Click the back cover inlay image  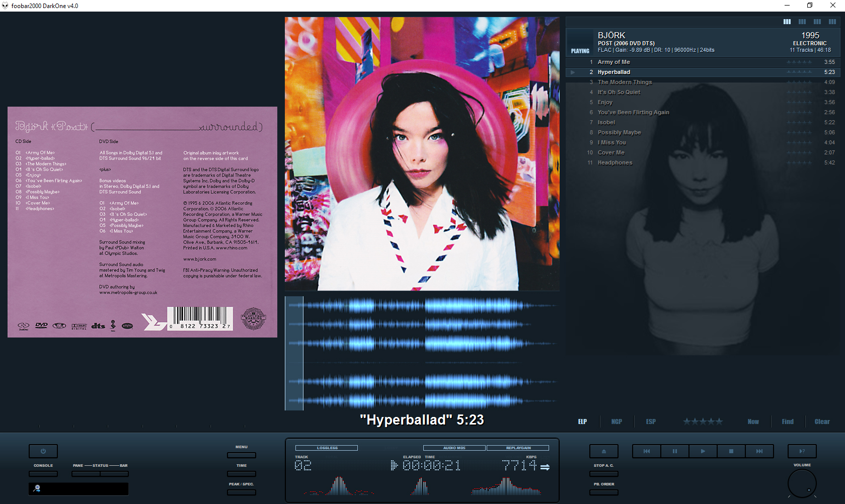tap(142, 222)
